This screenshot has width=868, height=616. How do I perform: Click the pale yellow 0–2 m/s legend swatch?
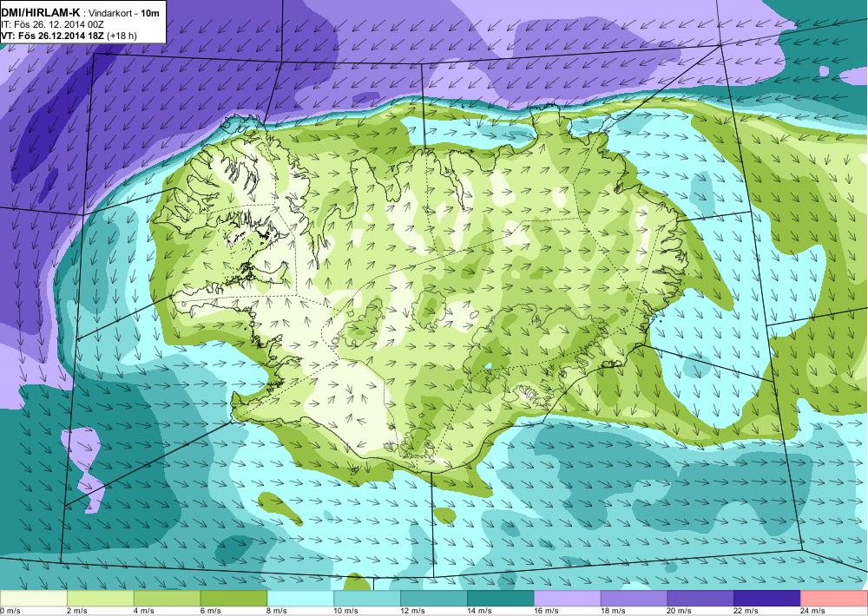click(x=33, y=599)
